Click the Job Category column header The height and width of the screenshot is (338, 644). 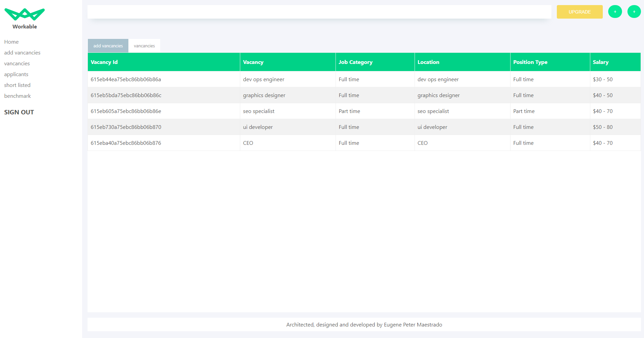tap(375, 62)
